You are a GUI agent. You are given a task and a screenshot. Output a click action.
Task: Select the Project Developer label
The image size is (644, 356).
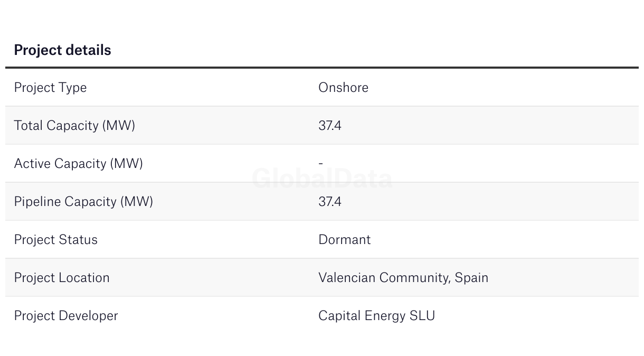66,316
